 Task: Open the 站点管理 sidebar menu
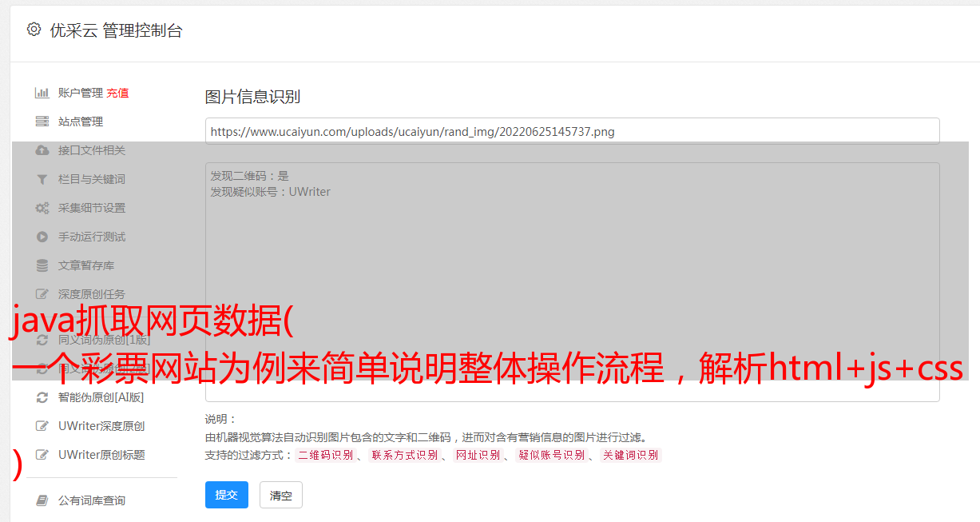point(81,122)
